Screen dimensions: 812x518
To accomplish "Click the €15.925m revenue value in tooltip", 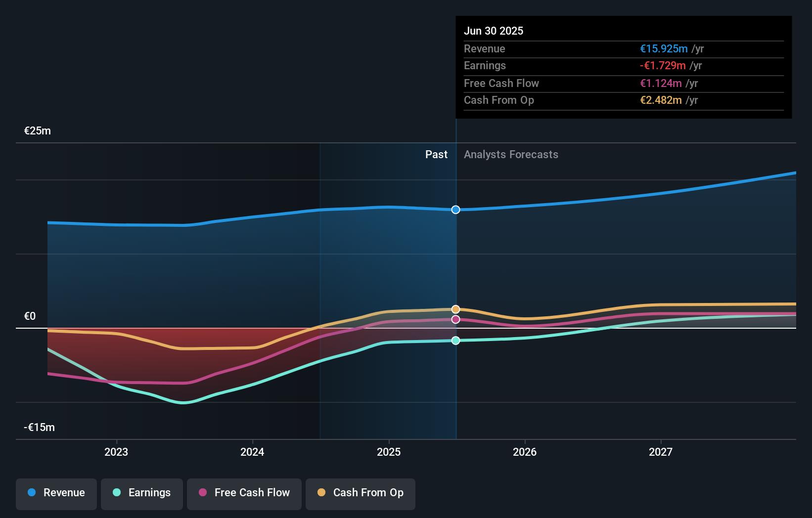I will [x=664, y=49].
